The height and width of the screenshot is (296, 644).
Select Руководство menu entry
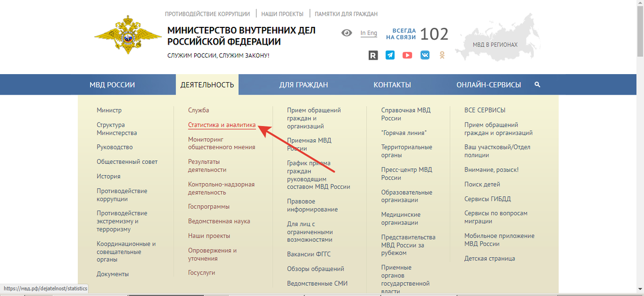pos(114,147)
